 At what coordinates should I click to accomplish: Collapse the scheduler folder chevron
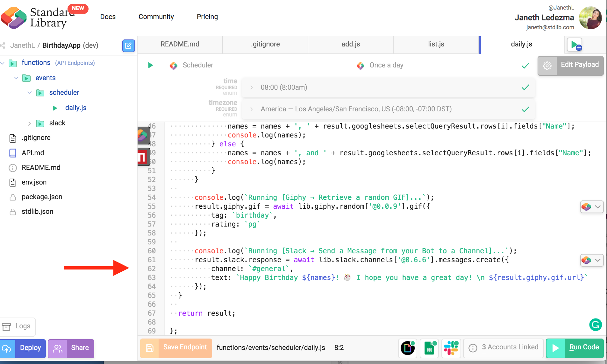tap(30, 93)
